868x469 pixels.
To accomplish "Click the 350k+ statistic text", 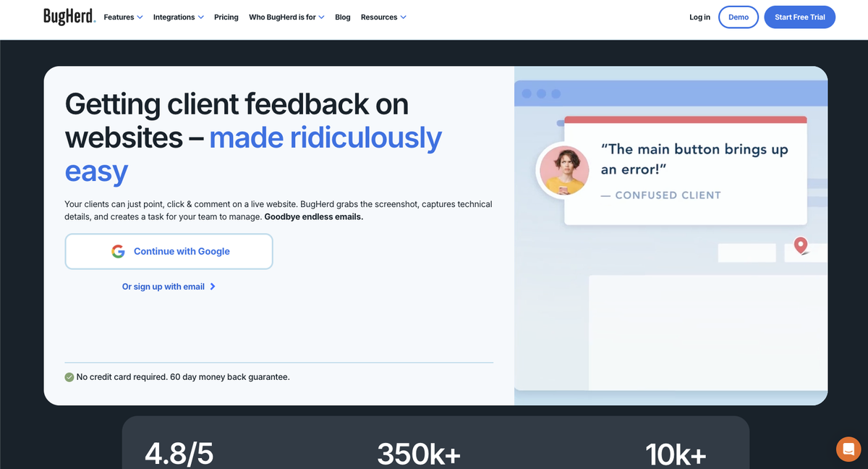I will pyautogui.click(x=419, y=455).
